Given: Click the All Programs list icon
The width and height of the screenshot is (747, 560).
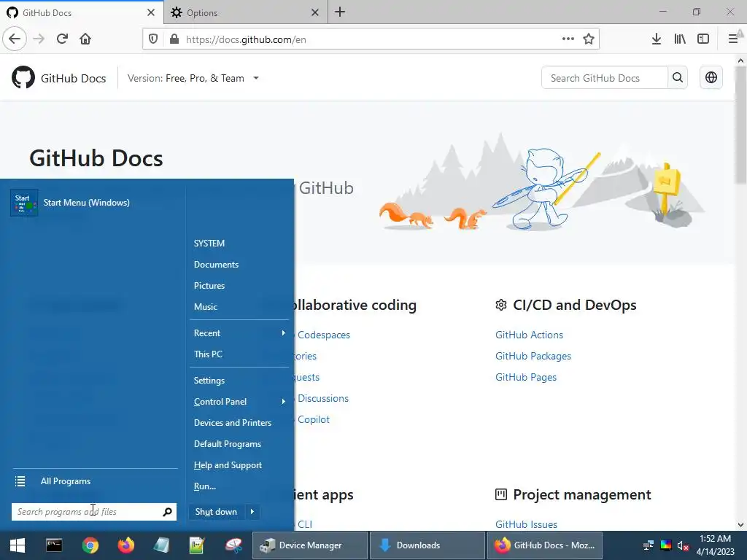Looking at the screenshot, I should 20,481.
